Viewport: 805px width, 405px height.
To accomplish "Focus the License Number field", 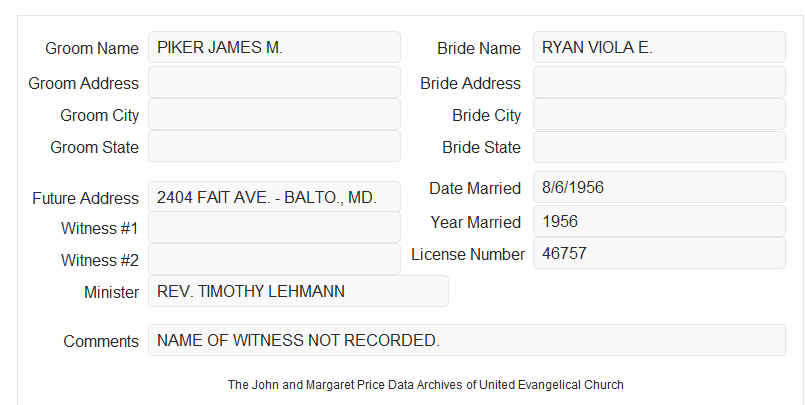I will (x=659, y=253).
